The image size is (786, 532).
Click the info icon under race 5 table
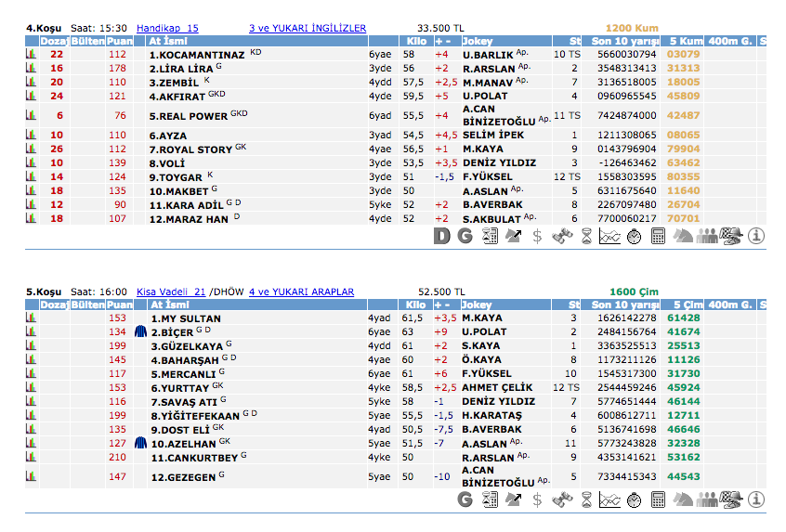(x=756, y=500)
